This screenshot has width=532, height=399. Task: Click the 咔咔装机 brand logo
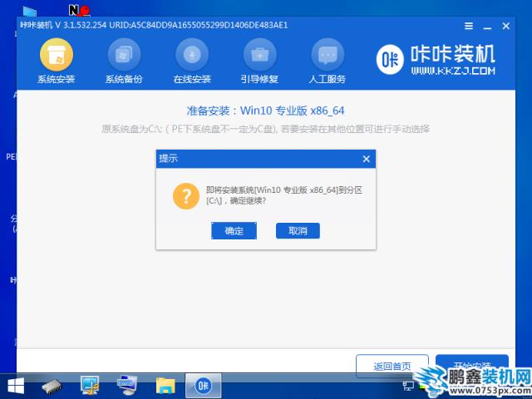click(x=437, y=60)
